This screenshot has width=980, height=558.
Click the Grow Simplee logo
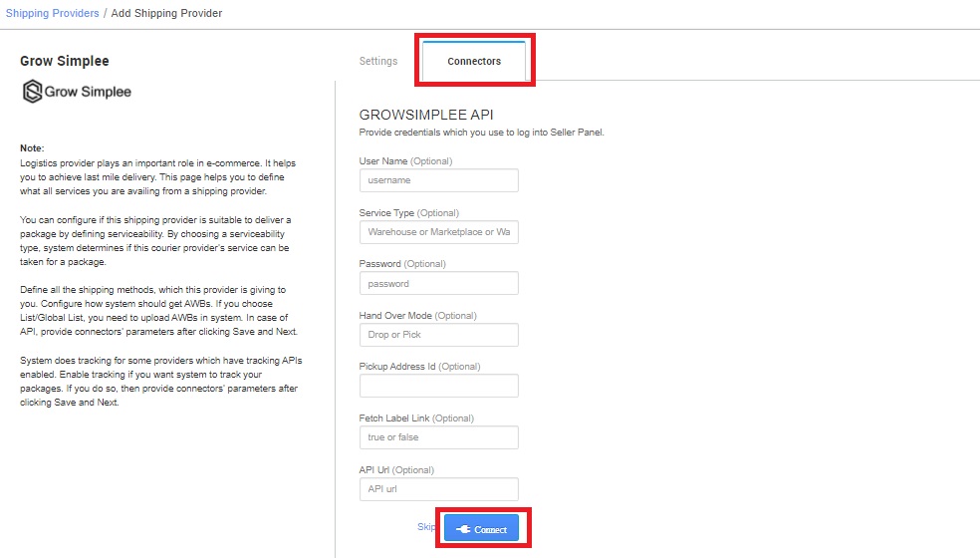pyautogui.click(x=77, y=92)
